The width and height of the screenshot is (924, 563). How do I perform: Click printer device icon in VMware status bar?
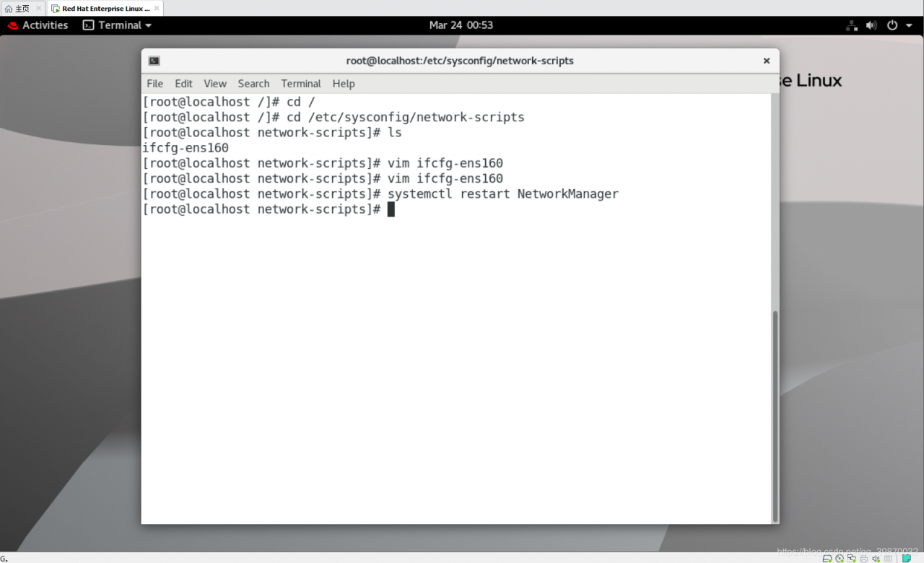864,558
